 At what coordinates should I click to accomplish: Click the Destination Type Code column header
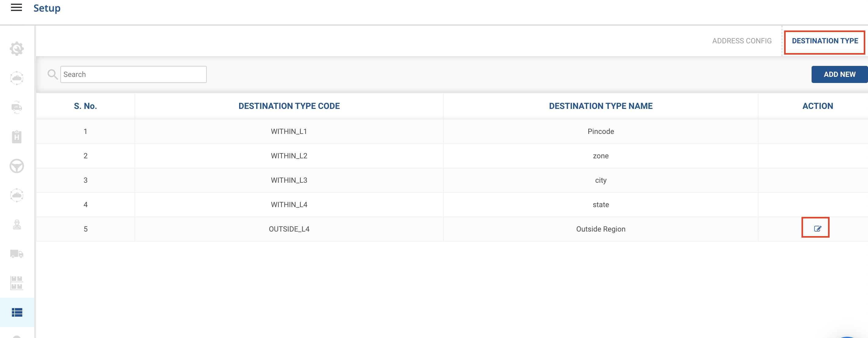(x=289, y=106)
